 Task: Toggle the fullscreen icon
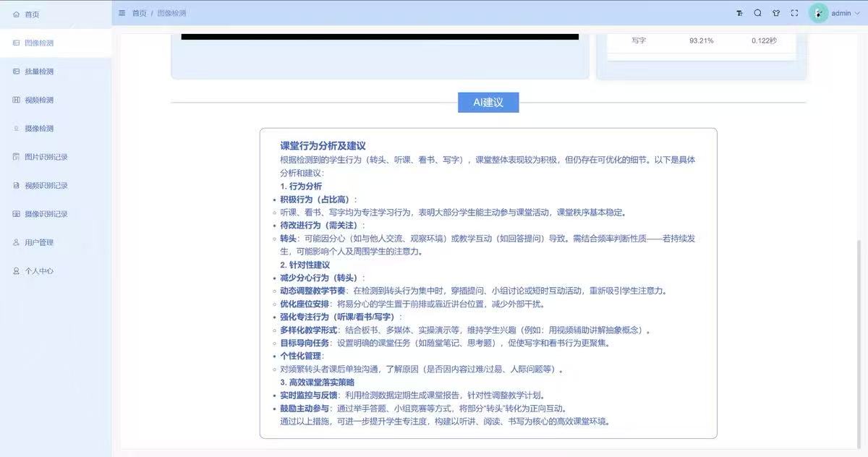pyautogui.click(x=794, y=13)
